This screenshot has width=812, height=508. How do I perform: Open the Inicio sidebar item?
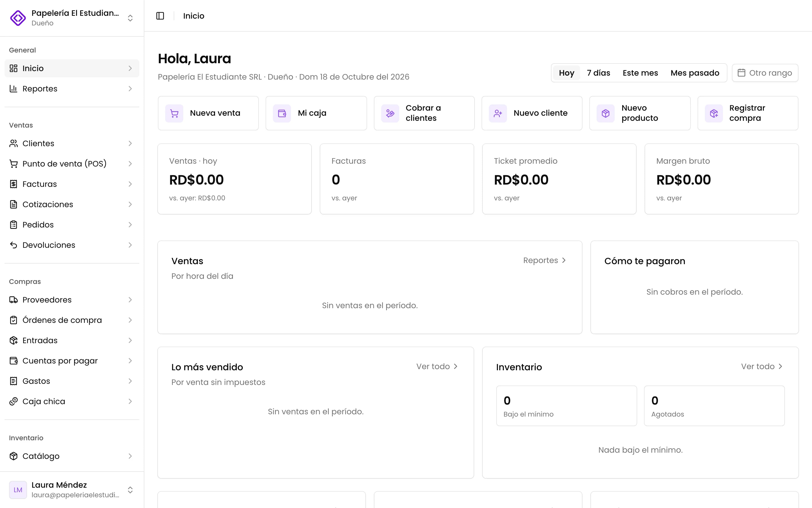click(x=72, y=68)
